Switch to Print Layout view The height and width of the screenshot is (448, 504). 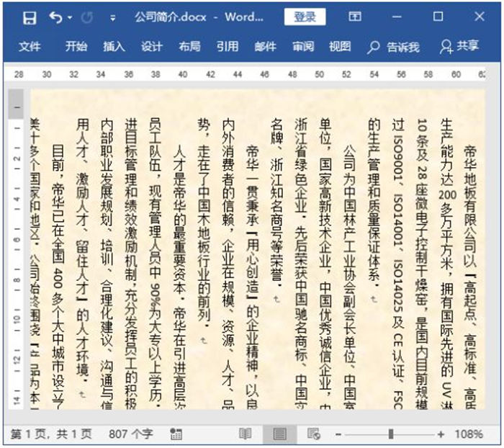pyautogui.click(x=279, y=434)
